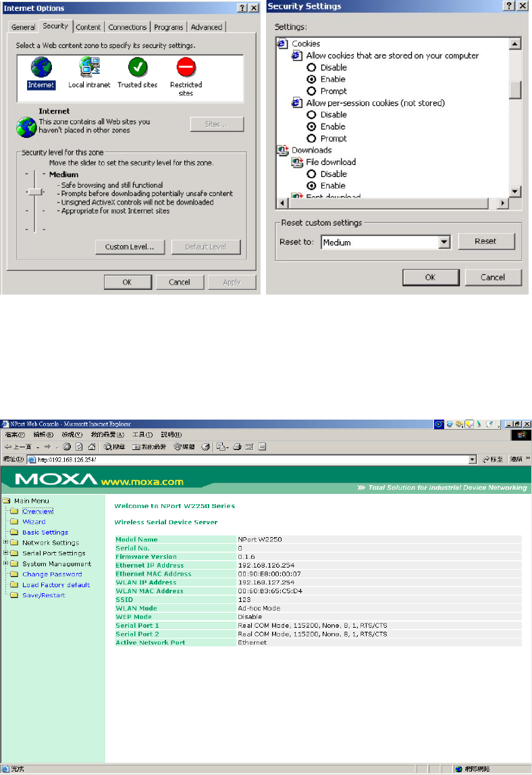Select Disable for File download
Image resolution: width=532 pixels, height=775 pixels.
311,174
